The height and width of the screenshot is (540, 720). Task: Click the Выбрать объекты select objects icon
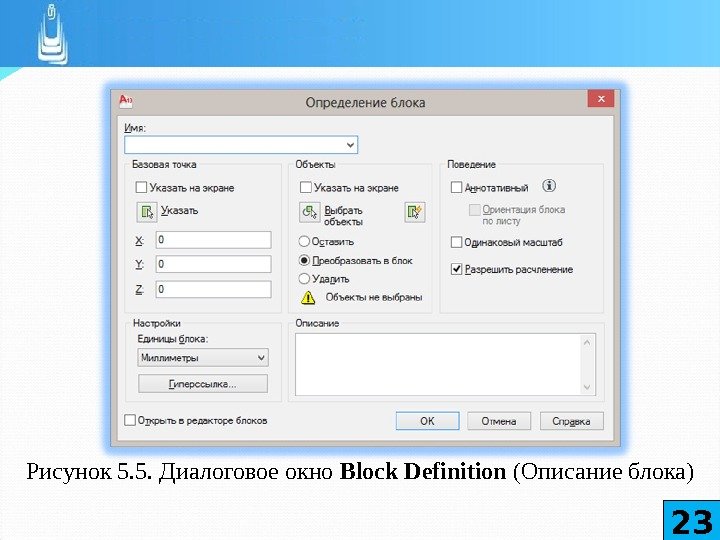tap(310, 212)
